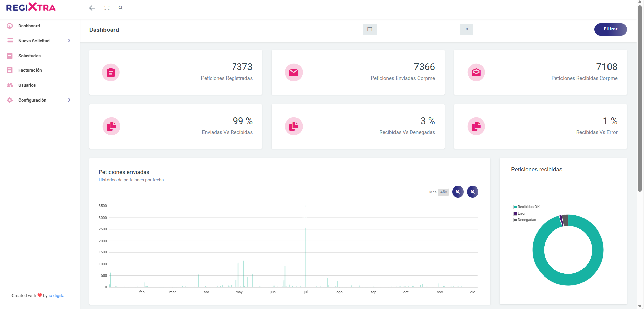Click the calendar icon in date filter
Screen dimensions: 644x309
coord(370,29)
